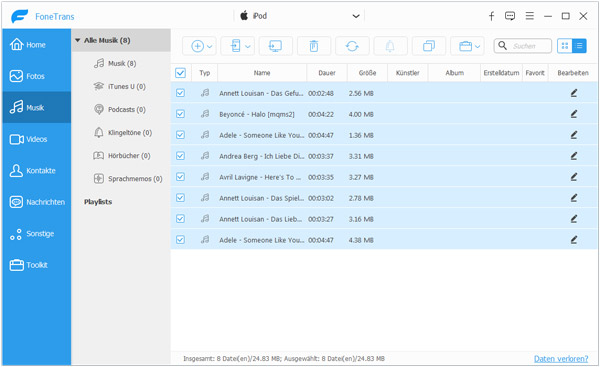Uncheck Andrea Berg row checkbox
The height and width of the screenshot is (367, 600).
point(180,156)
